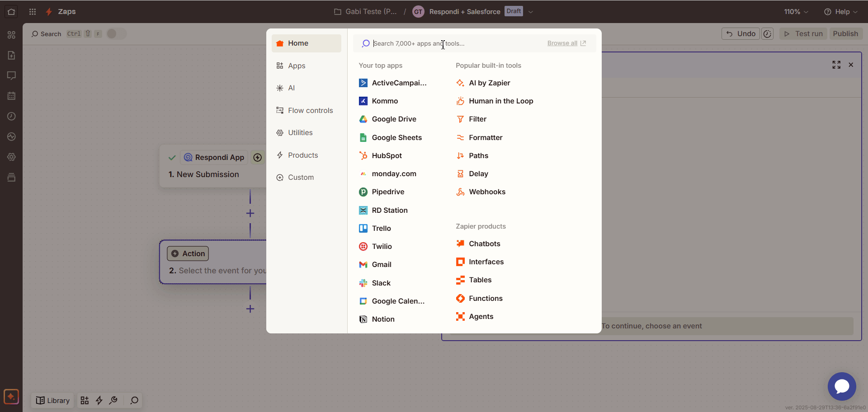
Task: Select RD Station app
Action: point(383,211)
